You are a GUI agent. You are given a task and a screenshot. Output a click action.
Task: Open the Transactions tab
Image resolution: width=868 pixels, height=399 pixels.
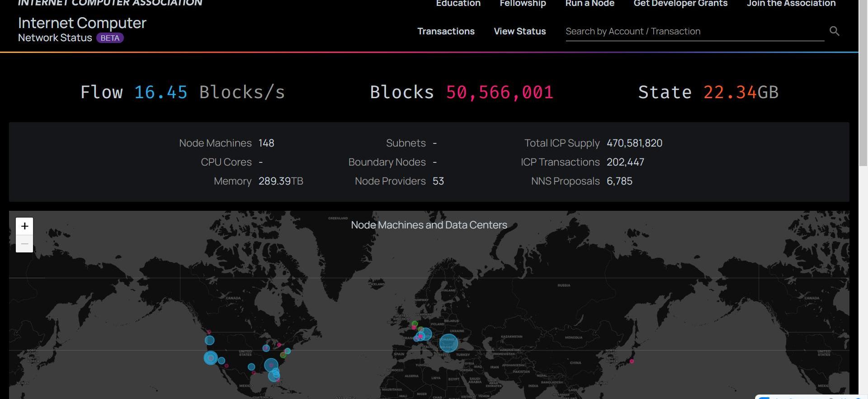pos(446,31)
